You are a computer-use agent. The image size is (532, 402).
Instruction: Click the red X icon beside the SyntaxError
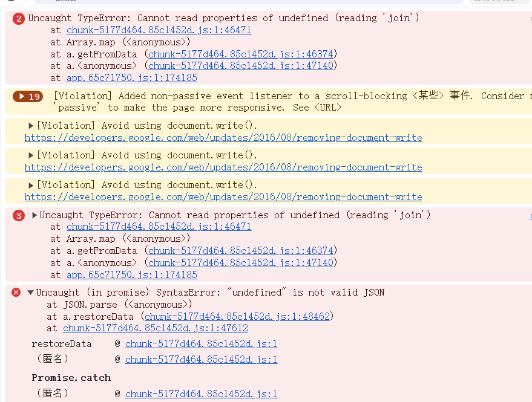[x=16, y=293]
